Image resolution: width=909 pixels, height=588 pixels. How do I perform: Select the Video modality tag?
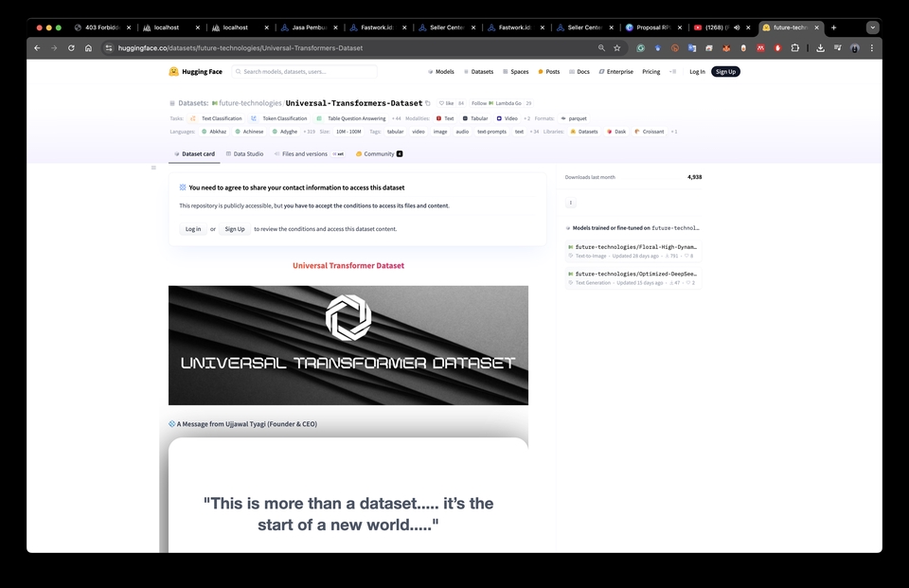pos(507,118)
